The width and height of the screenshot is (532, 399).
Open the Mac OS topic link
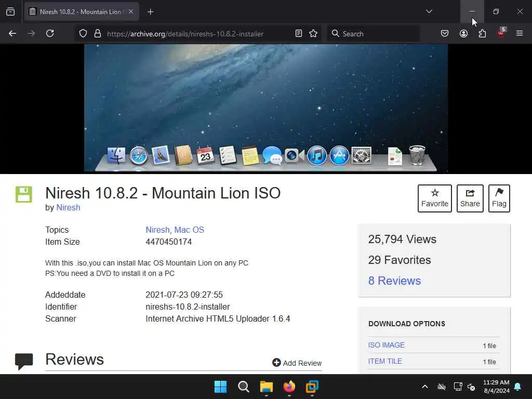click(189, 230)
